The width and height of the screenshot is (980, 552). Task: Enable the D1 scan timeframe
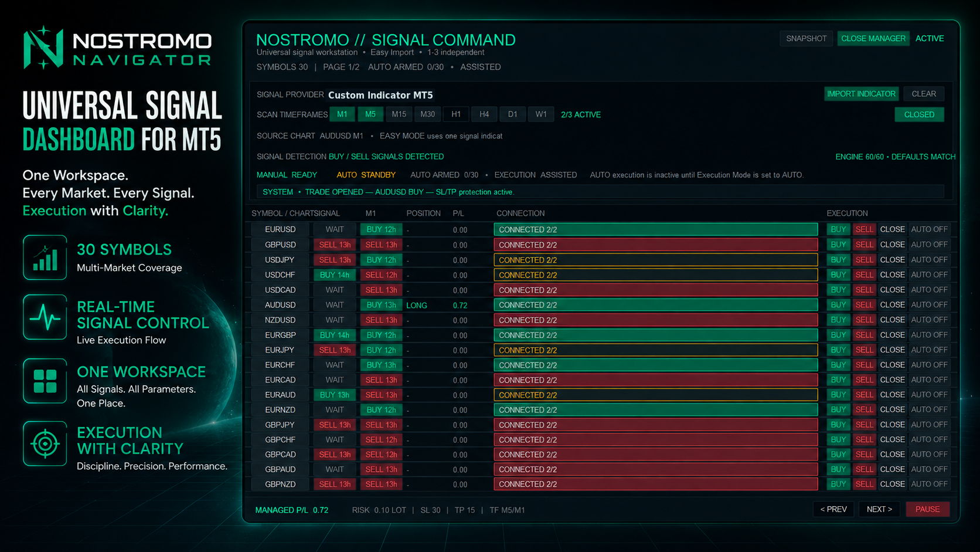coord(513,114)
